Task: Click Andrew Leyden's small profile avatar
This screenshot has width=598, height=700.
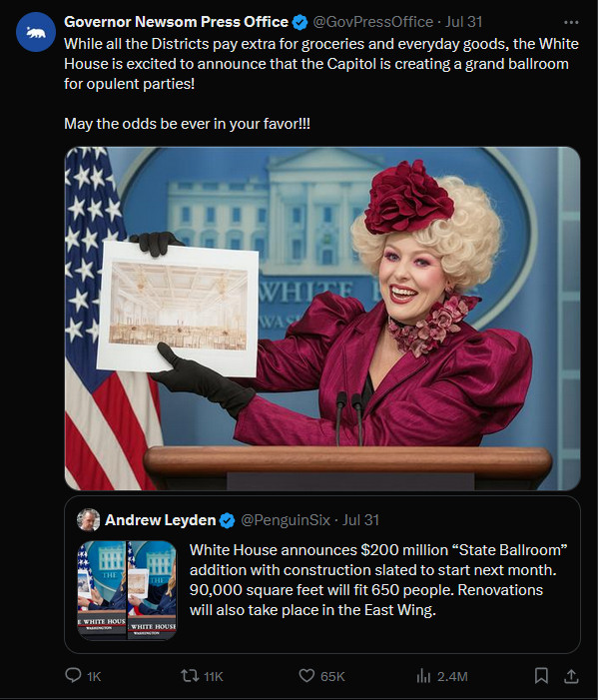Action: (89, 520)
